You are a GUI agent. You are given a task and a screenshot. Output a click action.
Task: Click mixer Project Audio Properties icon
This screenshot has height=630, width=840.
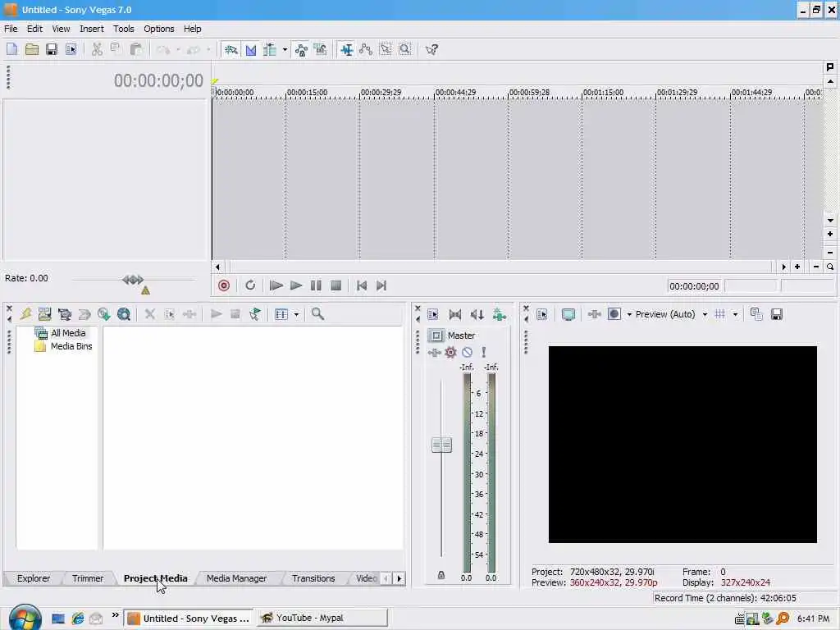coord(433,314)
